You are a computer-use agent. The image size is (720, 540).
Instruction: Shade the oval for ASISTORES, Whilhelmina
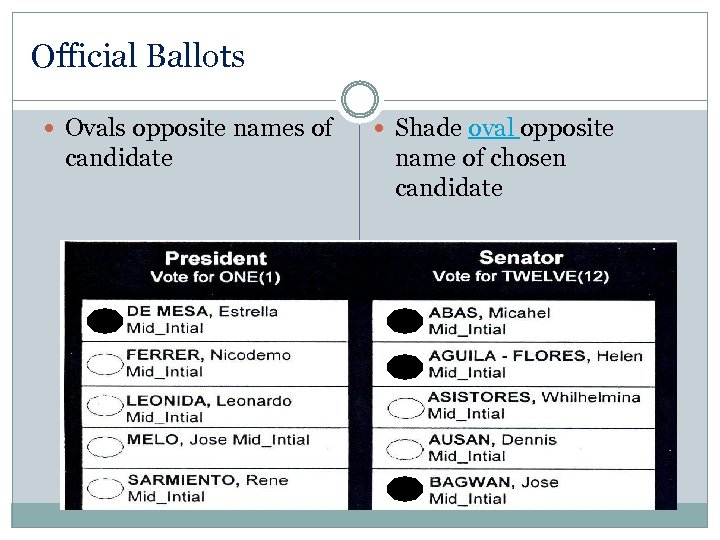click(405, 406)
